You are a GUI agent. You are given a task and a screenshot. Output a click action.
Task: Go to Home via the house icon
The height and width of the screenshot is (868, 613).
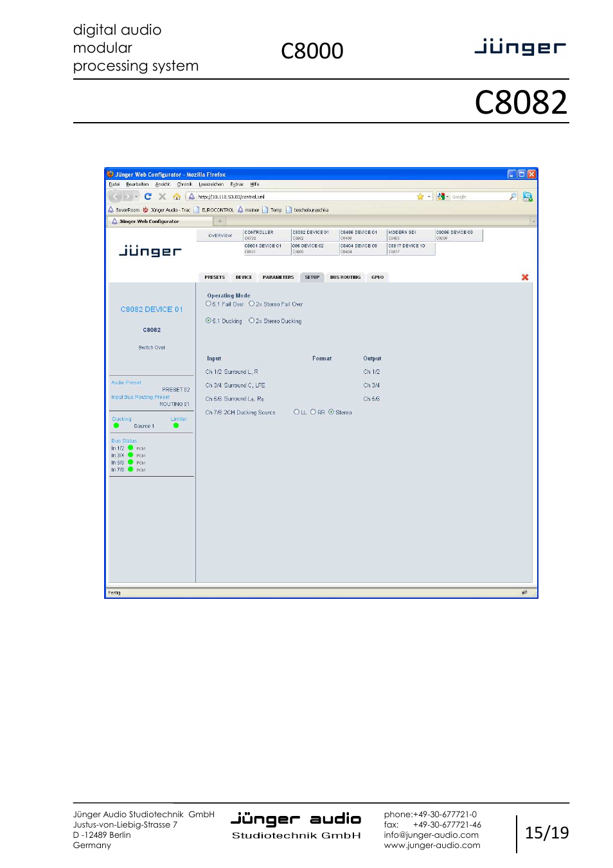(177, 197)
